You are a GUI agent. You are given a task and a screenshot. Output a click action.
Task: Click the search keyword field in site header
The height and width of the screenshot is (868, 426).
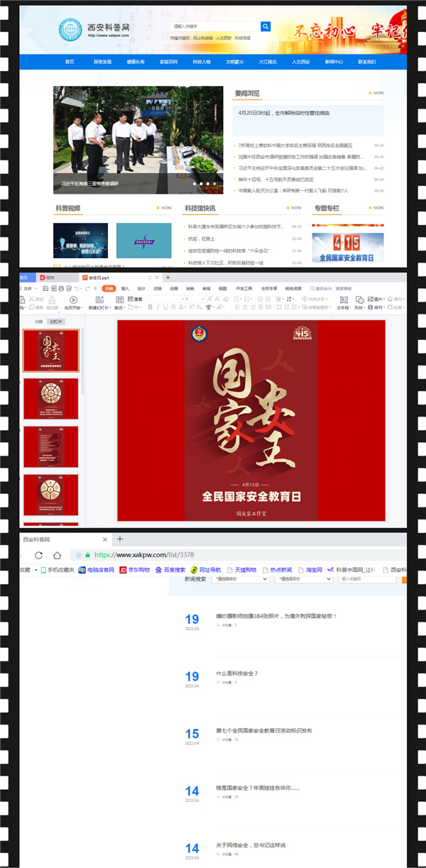215,27
